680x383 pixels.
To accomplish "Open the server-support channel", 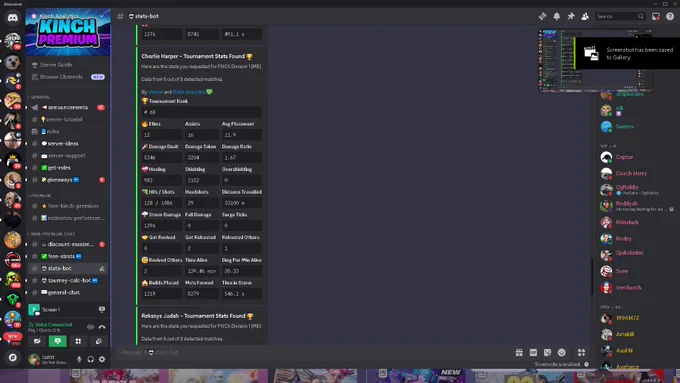I will 68,156.
